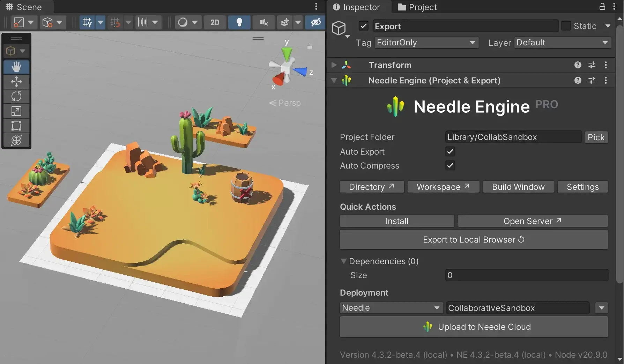Image resolution: width=624 pixels, height=364 pixels.
Task: Open Inspector panel three-dot menu
Action: (614, 6)
